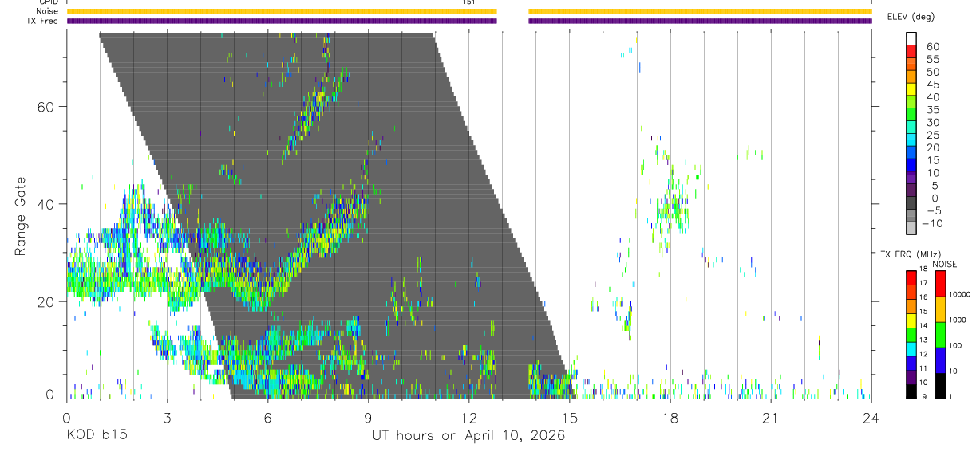Click the left segment of the purple TX Freq bar
This screenshot has height=452, width=980.
(282, 21)
